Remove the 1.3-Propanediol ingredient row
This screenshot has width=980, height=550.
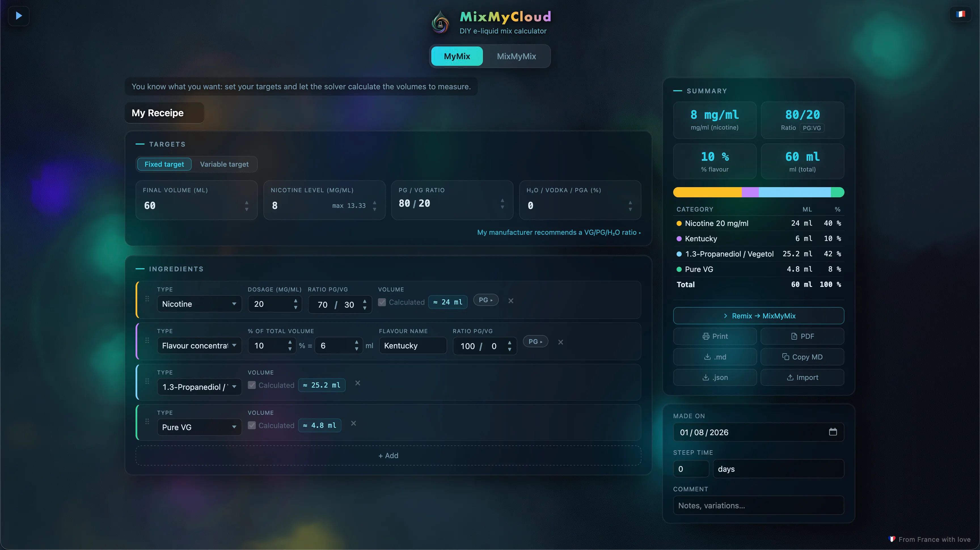358,383
